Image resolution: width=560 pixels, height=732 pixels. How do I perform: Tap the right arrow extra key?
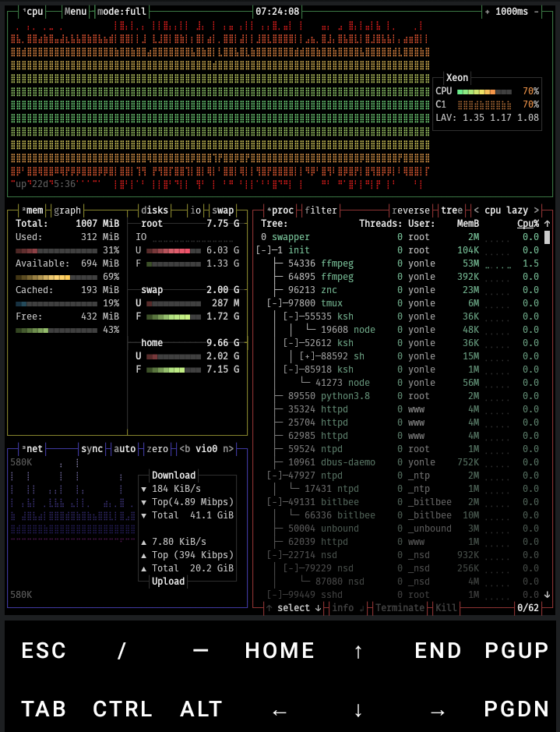pos(438,713)
